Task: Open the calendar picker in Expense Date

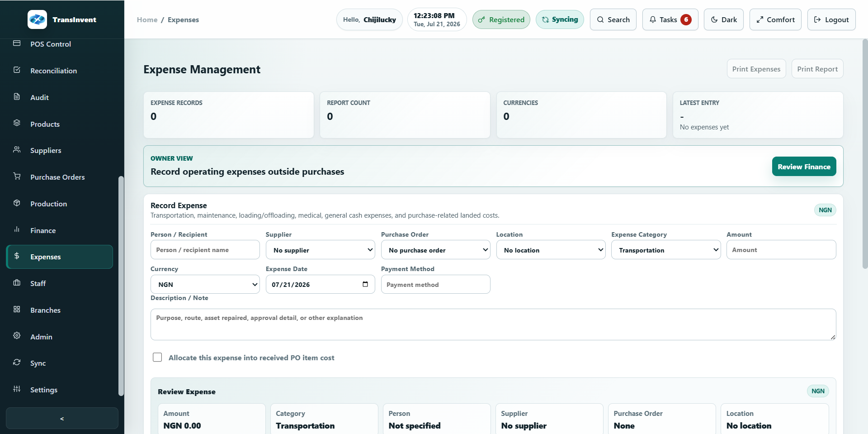Action: [x=365, y=284]
